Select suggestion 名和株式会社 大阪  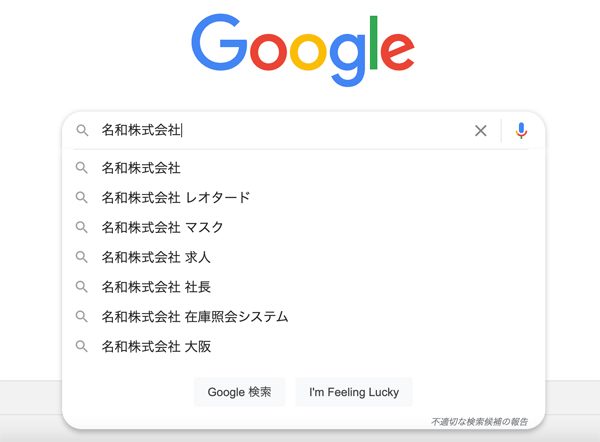point(303,346)
